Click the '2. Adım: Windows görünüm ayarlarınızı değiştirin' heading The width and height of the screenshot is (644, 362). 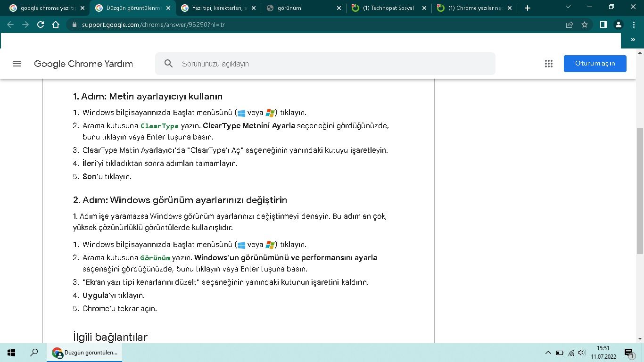pos(180,200)
